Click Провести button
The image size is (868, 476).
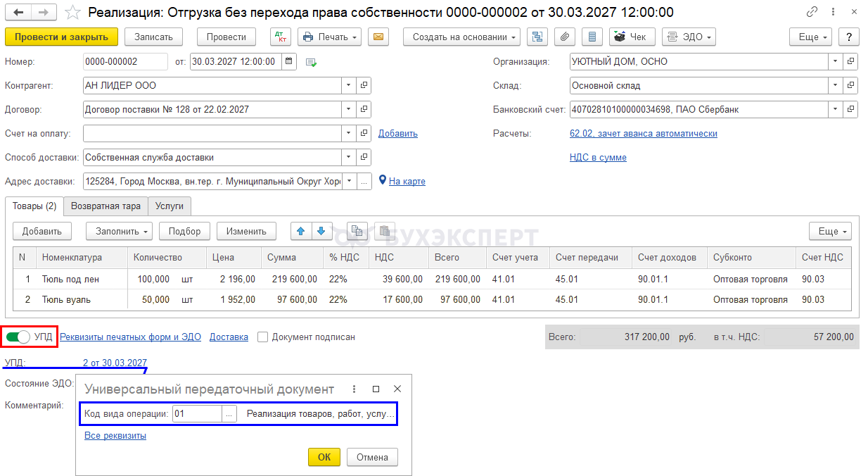(x=226, y=37)
